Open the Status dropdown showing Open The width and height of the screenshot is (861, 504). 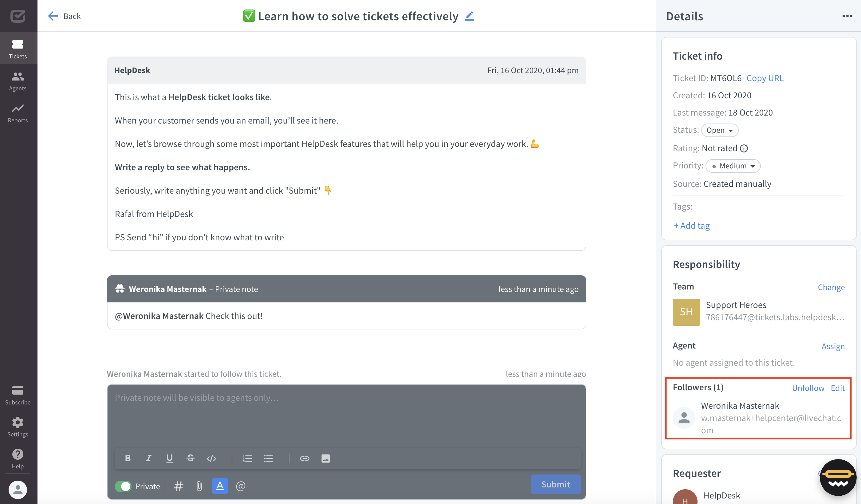pos(720,130)
